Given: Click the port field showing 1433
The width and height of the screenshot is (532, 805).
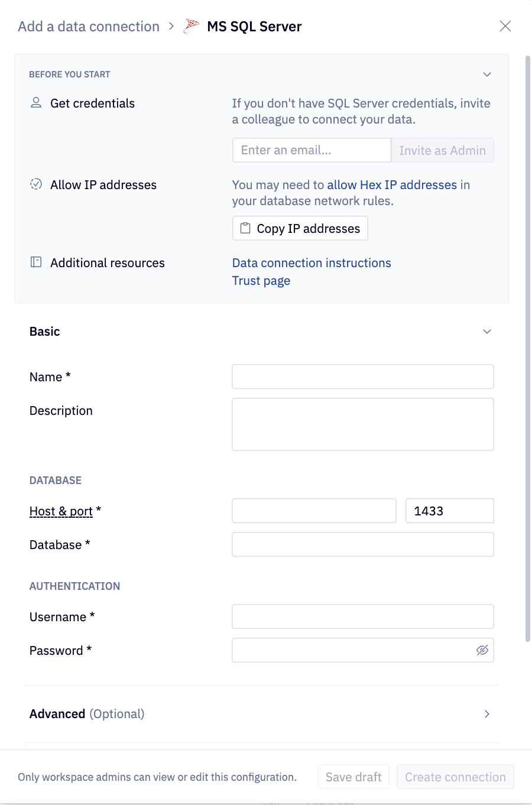Looking at the screenshot, I should click(x=449, y=511).
